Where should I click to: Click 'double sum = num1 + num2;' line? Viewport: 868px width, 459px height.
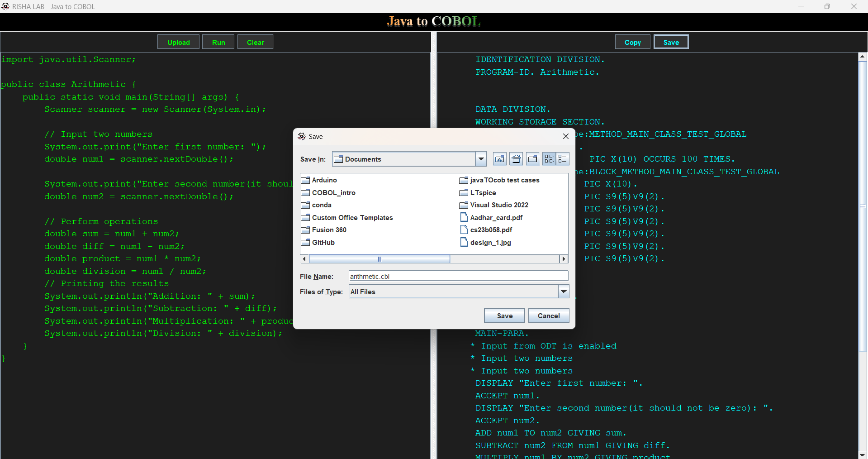tap(112, 234)
